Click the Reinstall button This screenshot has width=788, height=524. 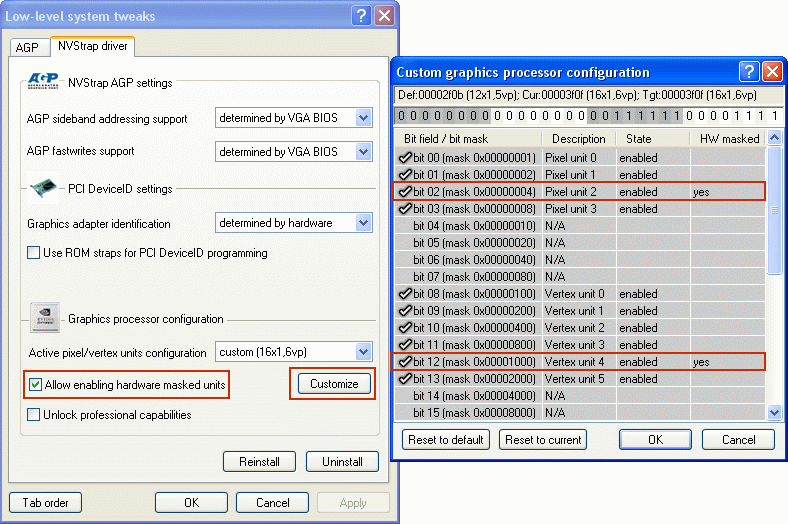[259, 462]
